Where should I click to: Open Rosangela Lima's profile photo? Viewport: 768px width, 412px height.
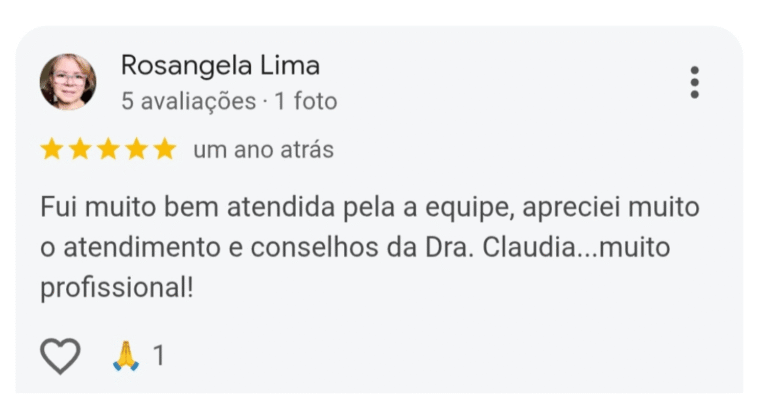tap(68, 82)
